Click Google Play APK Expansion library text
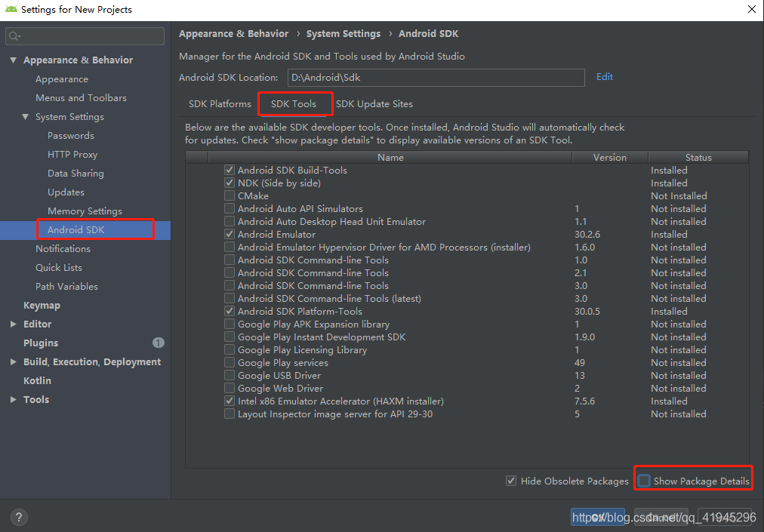This screenshot has width=764, height=532. [313, 324]
